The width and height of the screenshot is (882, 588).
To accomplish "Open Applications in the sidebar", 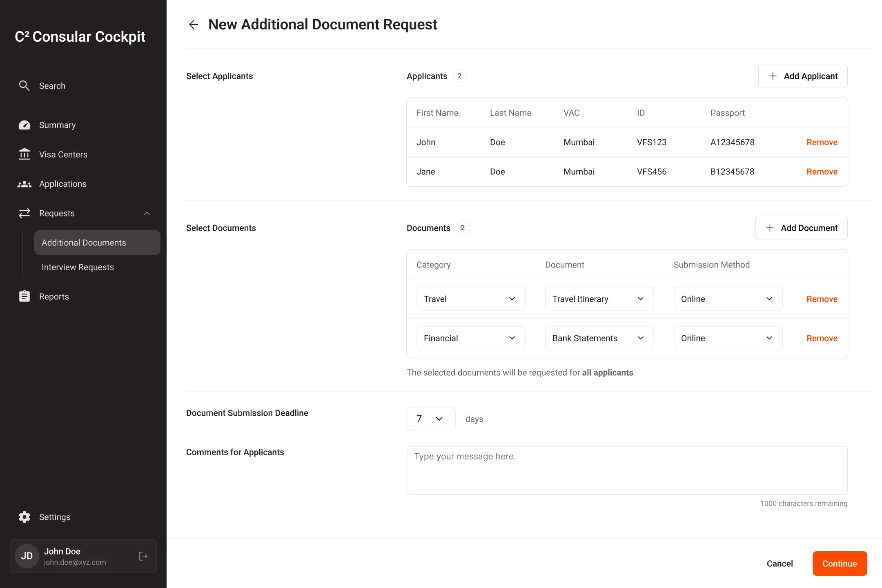I will click(63, 184).
